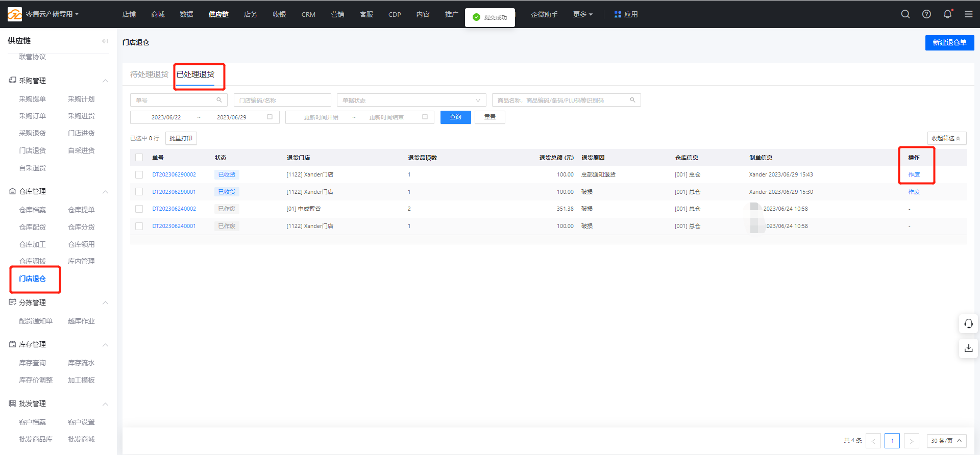Click 作废 for order DT202306290002
980x455 pixels.
click(x=914, y=174)
